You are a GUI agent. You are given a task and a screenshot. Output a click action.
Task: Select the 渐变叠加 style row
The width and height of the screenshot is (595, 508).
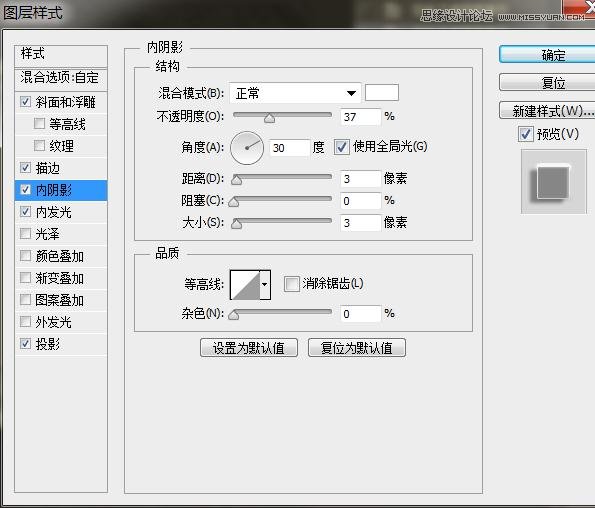click(x=61, y=277)
